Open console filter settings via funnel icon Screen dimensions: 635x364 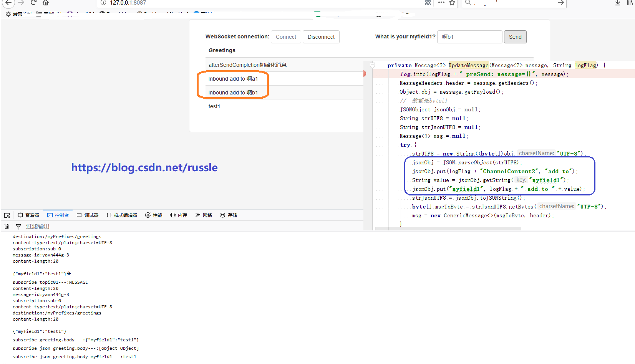18,226
